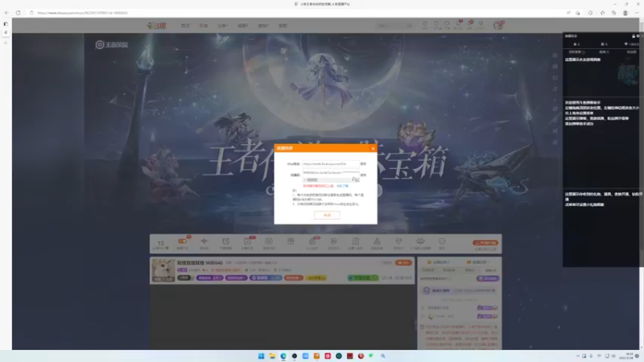Open new tab with the sidebar plus icon
644x362 pixels.
tap(6, 43)
